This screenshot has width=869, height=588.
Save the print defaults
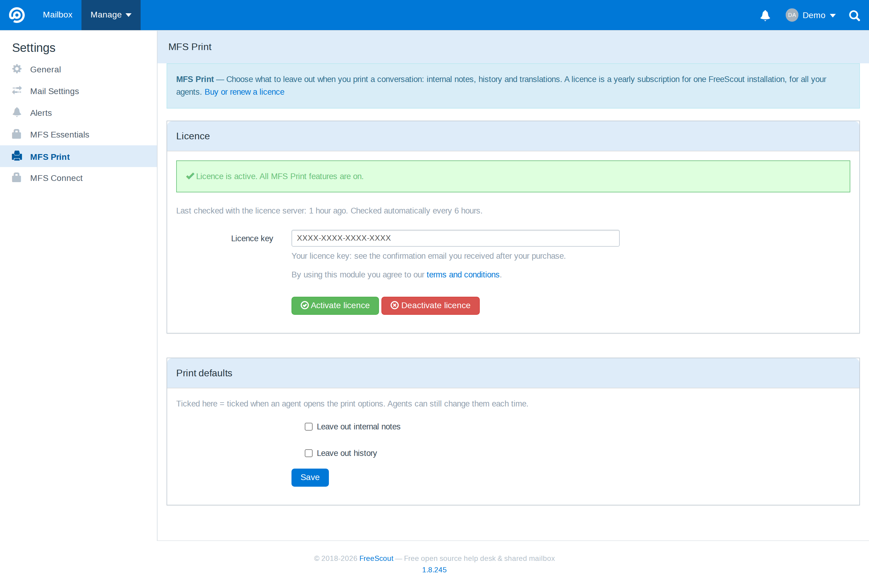[310, 477]
